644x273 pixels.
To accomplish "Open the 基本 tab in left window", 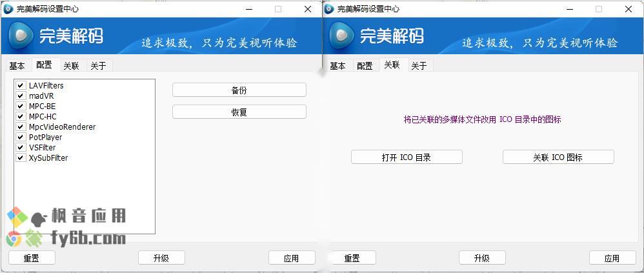I will coord(17,66).
